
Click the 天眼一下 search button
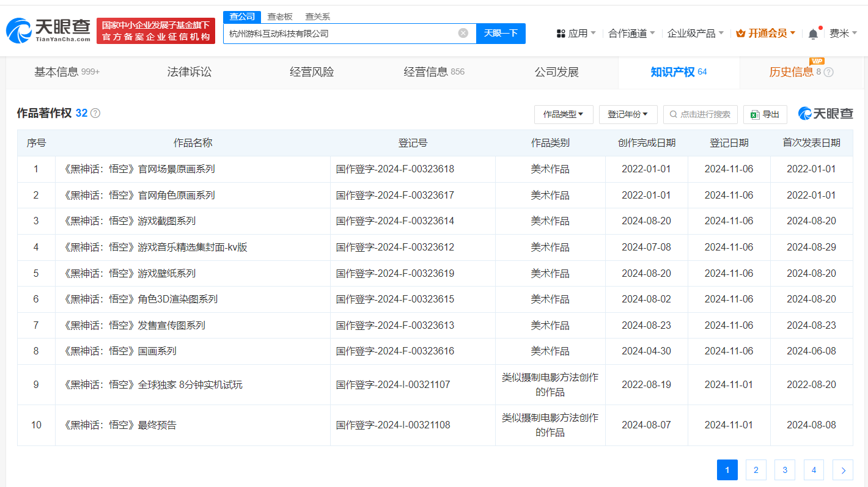click(501, 33)
